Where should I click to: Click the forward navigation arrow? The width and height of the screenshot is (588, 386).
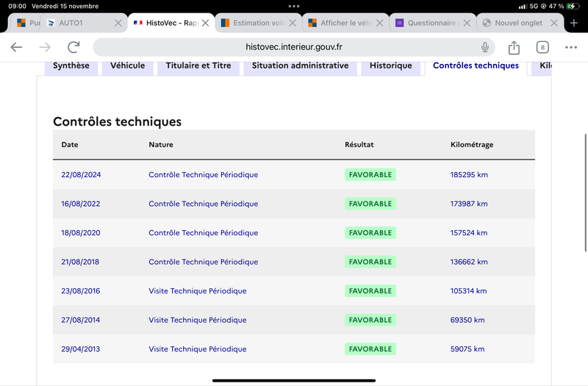click(x=45, y=47)
